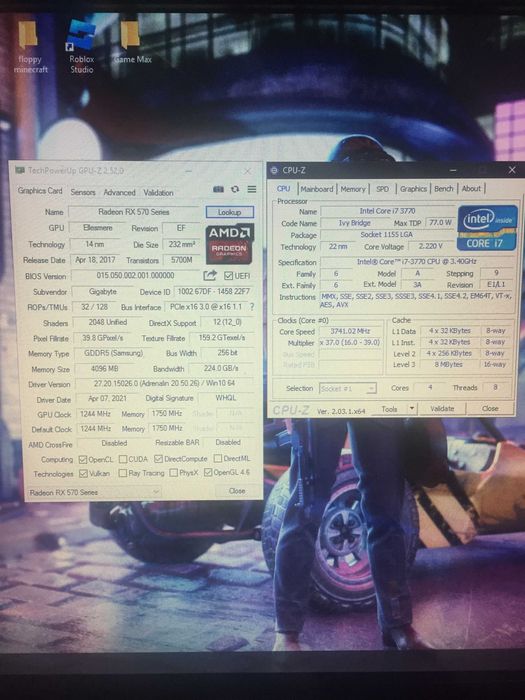Toggle the UEFI checkbox
This screenshot has height=700, width=525.
[x=229, y=276]
